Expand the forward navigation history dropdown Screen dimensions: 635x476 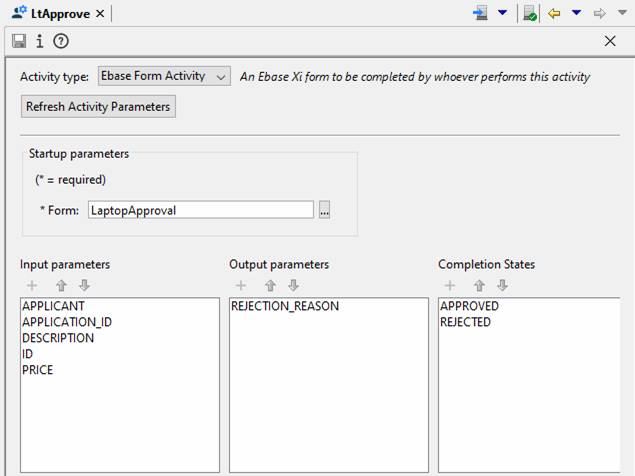tap(622, 13)
